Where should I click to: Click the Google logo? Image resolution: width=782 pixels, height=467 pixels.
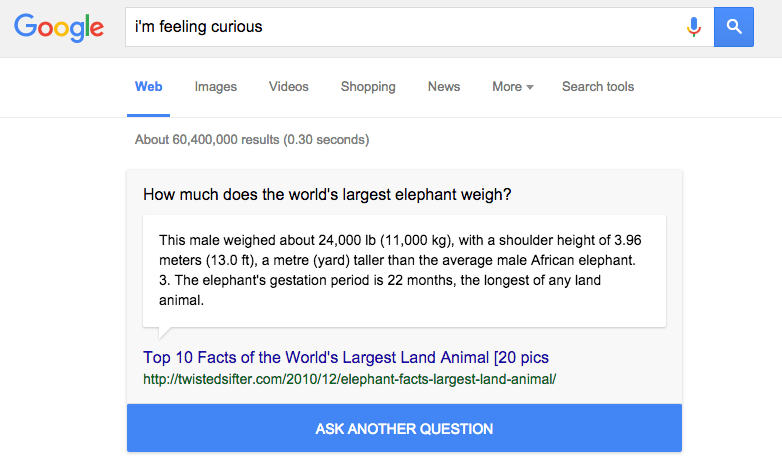pos(59,27)
